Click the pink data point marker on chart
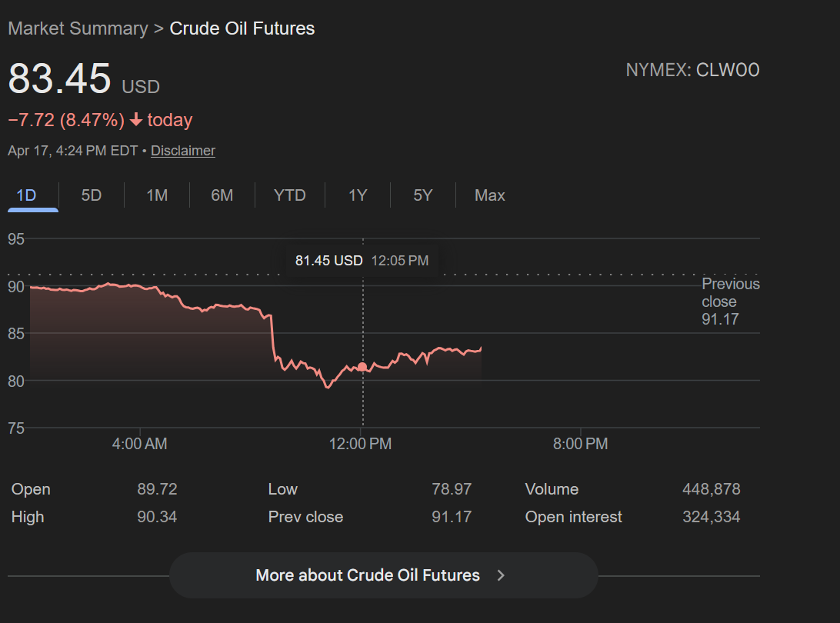The image size is (840, 623). pos(362,367)
